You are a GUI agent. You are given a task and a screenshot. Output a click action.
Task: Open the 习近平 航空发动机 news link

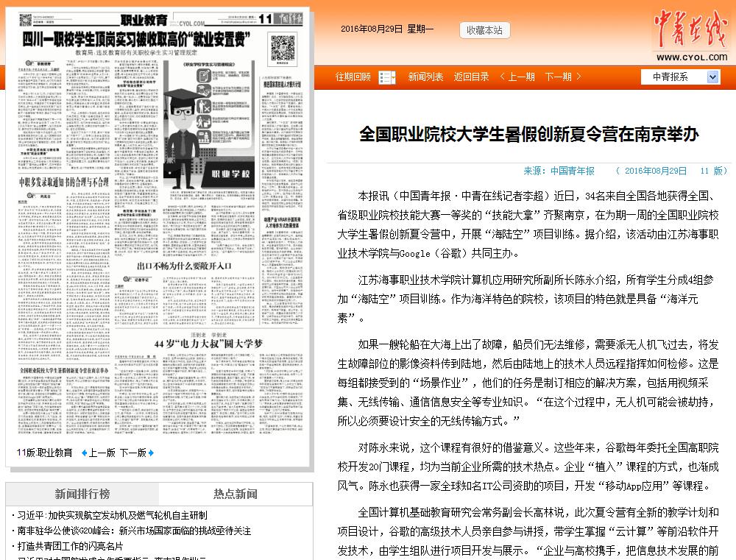(x=110, y=515)
